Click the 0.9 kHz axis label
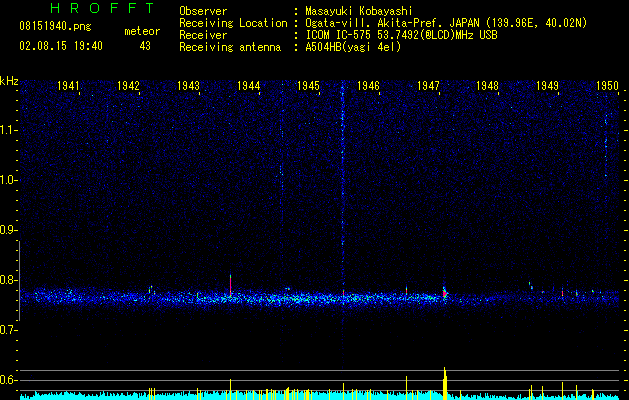 tap(8, 230)
